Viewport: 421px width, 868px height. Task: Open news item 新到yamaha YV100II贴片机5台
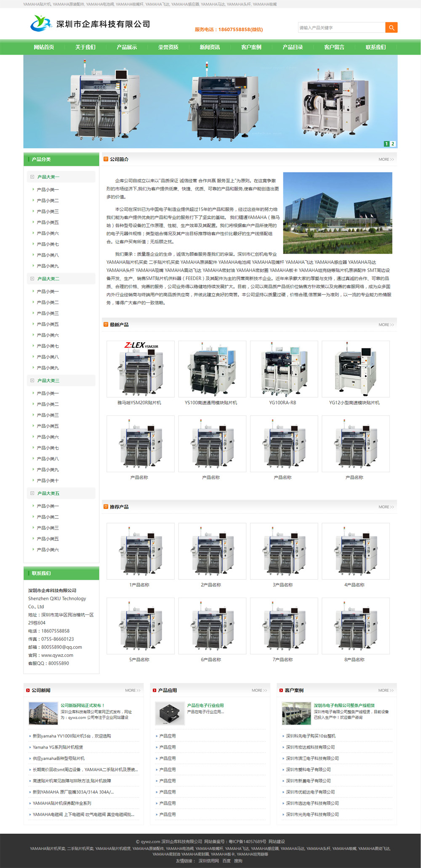click(x=72, y=736)
